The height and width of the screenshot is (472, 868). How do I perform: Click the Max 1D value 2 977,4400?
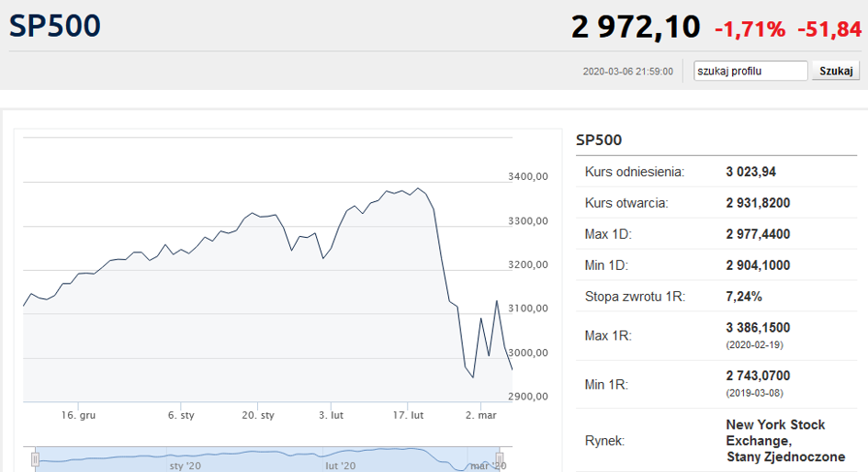[758, 234]
